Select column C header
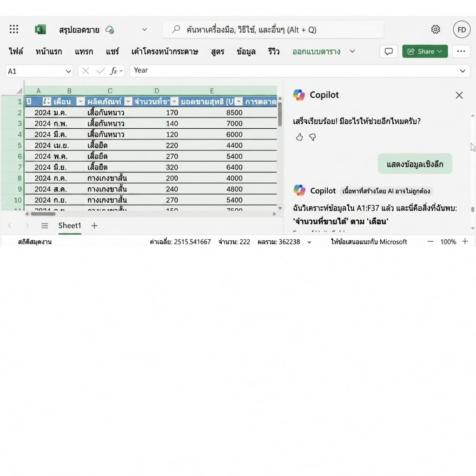Screen dimensions: 476x476 pyautogui.click(x=110, y=91)
